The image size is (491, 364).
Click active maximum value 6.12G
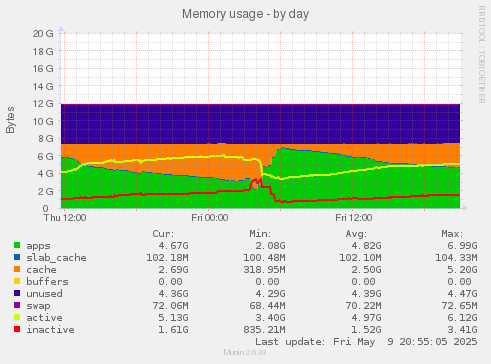(x=462, y=318)
